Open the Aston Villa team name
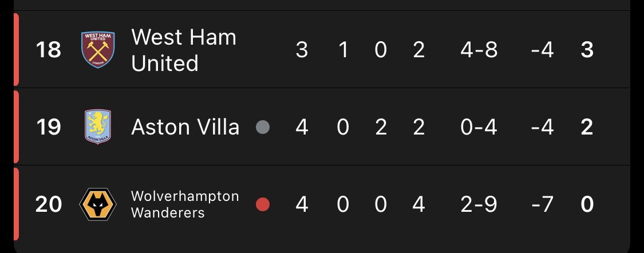 [185, 127]
